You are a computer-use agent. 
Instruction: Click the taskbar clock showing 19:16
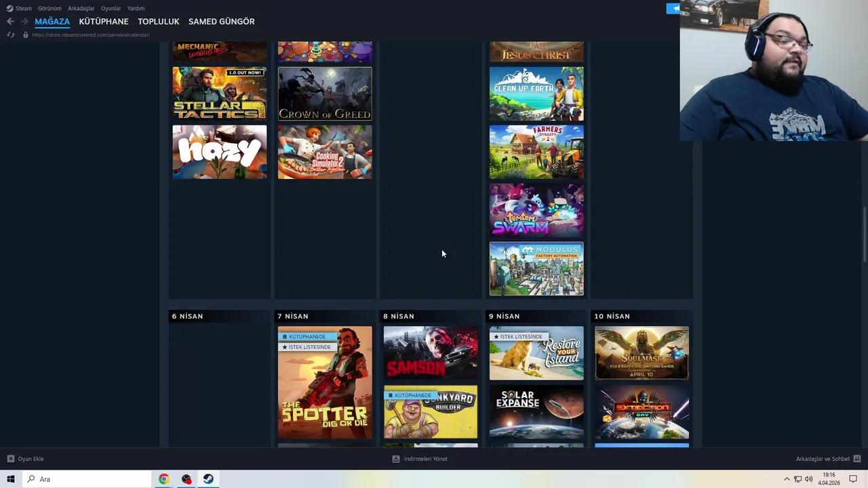coord(829,479)
